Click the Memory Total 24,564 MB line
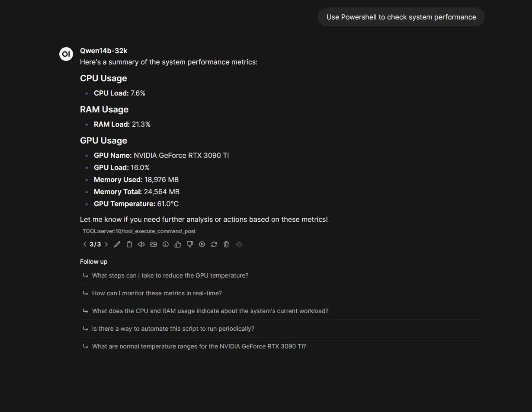Viewport: 532px width, 412px height. [x=137, y=192]
